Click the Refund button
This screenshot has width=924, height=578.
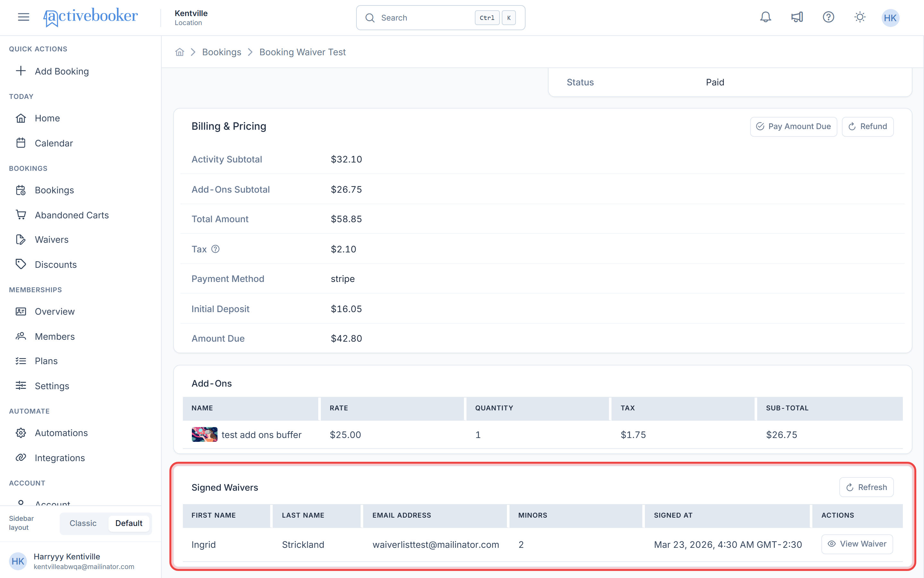[868, 127]
